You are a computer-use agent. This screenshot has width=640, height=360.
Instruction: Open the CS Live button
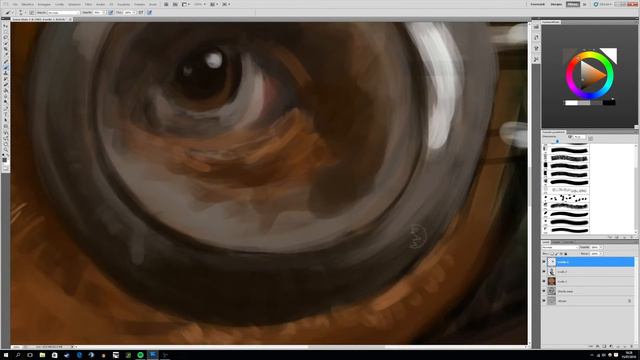[602, 4]
